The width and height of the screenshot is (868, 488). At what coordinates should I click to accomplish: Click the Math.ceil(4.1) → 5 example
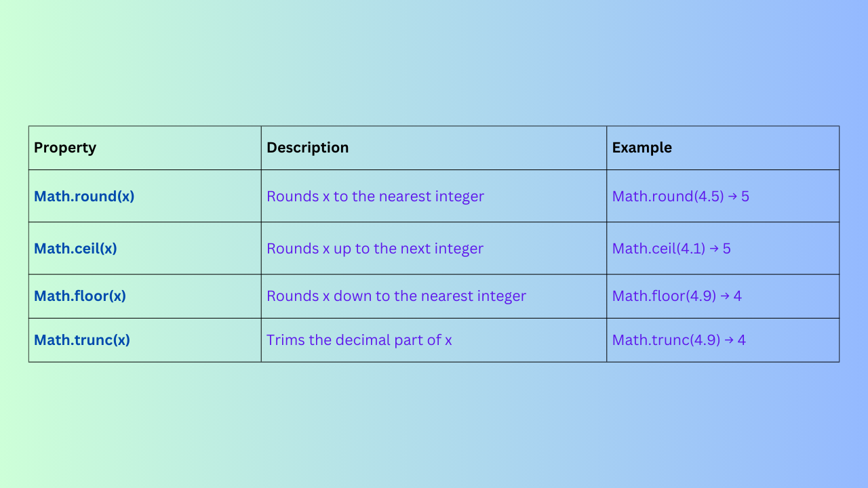point(671,249)
